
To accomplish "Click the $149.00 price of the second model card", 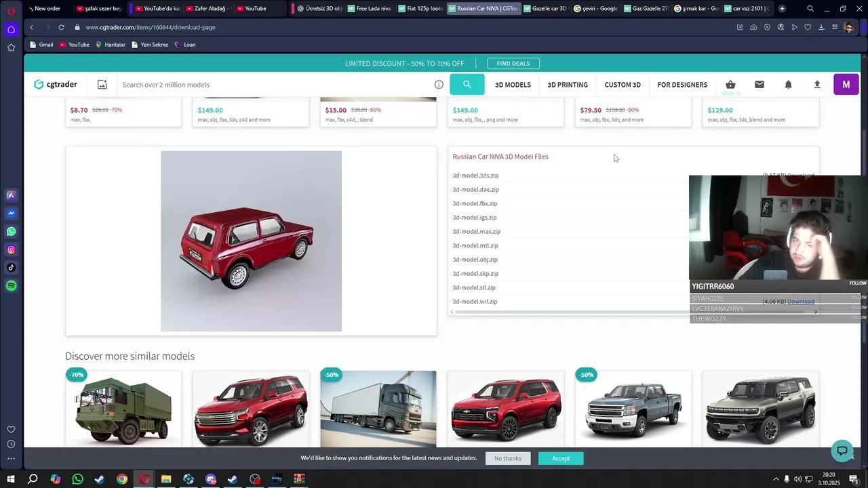I will (210, 110).
